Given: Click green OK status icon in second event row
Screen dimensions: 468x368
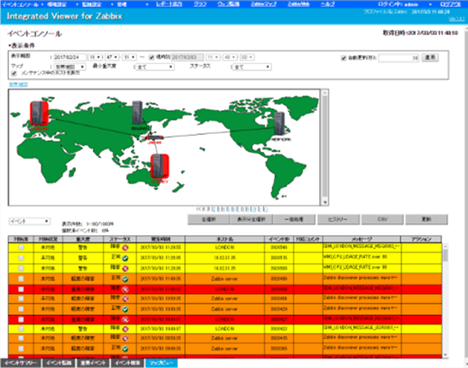Looking at the screenshot, I should coord(125,258).
